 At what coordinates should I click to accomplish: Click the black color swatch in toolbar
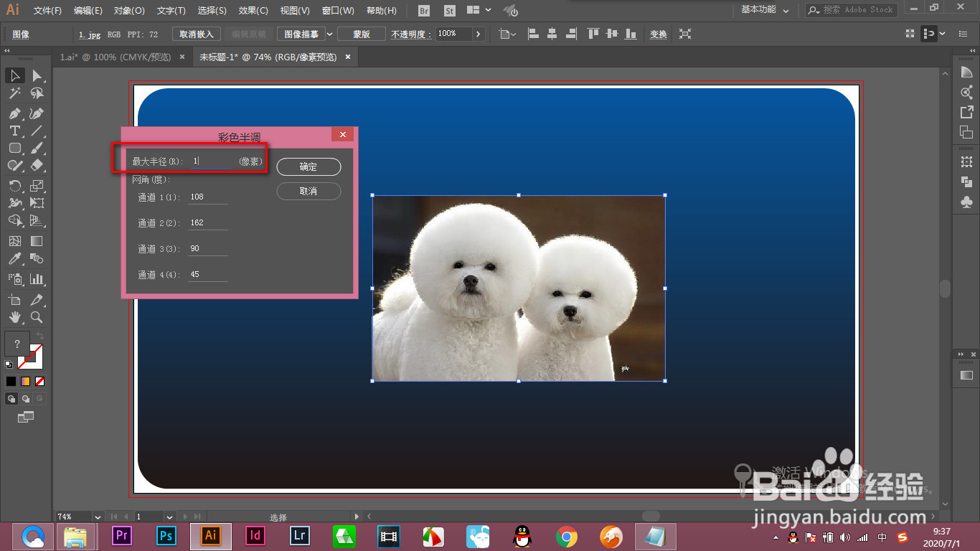click(11, 382)
